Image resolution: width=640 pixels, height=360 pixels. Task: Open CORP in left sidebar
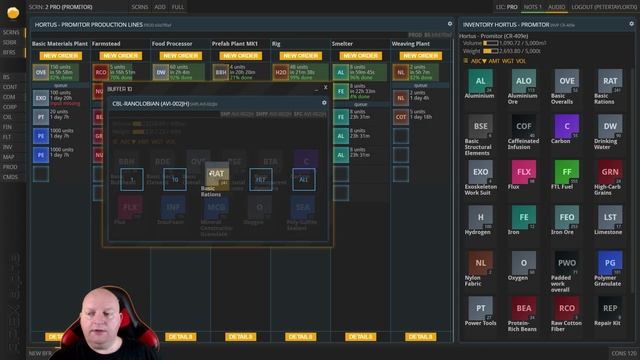[x=10, y=107]
